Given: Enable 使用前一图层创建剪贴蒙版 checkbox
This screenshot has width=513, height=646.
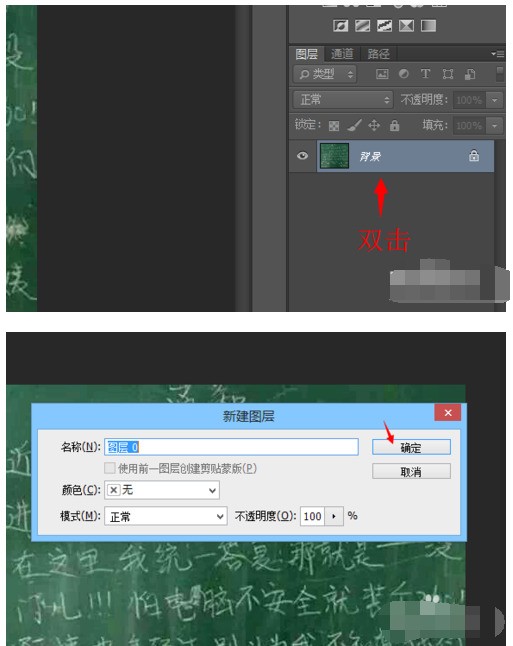Looking at the screenshot, I should tap(110, 468).
